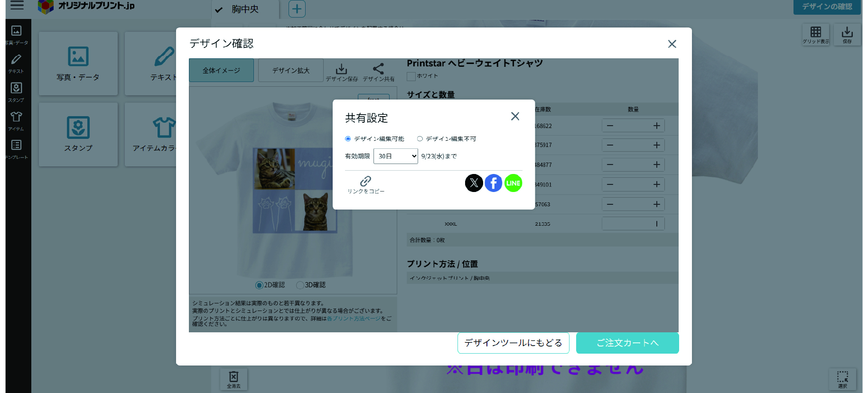Add a new print position with plus icon
This screenshot has width=868, height=393.
pyautogui.click(x=297, y=9)
